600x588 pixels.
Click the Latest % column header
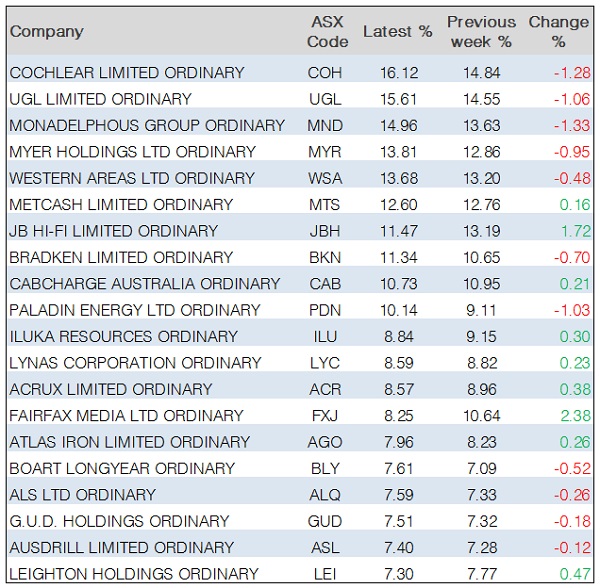point(397,32)
